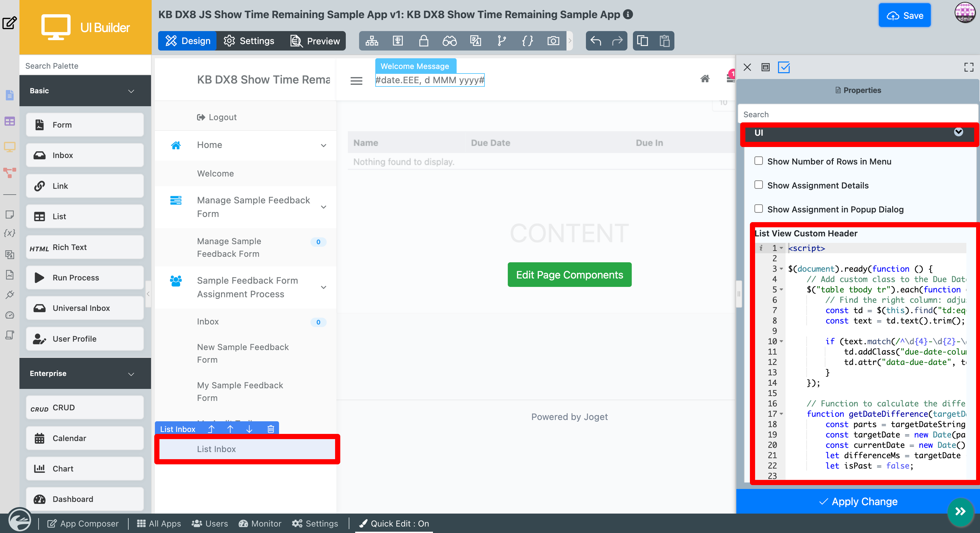This screenshot has width=980, height=533.
Task: Toggle the blue checkmark auto-apply icon
Action: click(784, 67)
